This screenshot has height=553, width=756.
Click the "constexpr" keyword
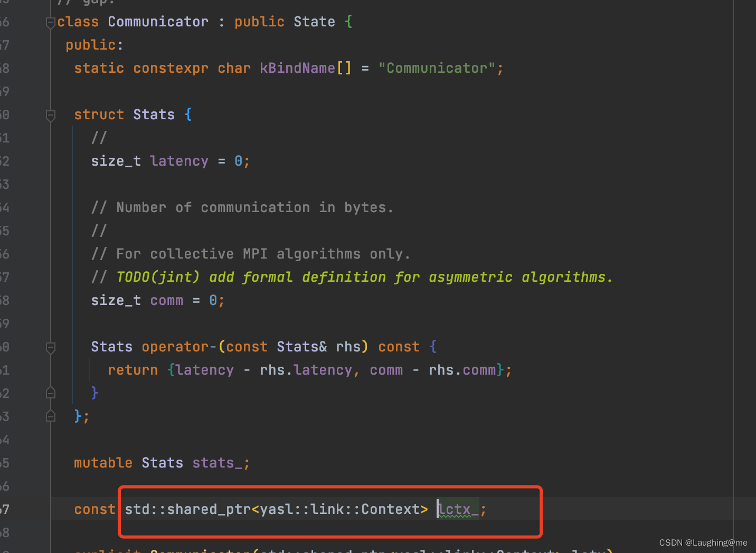coord(171,68)
